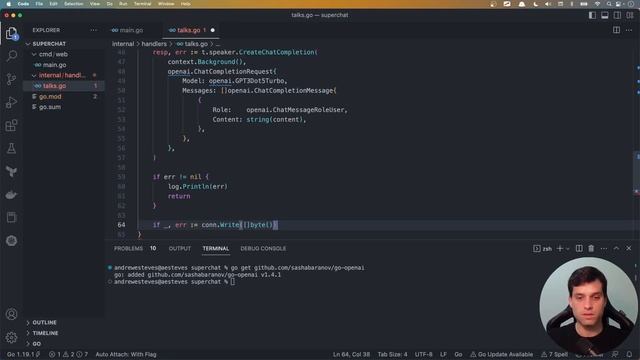Open the Output panel tab
Screen dimensions: 640x360
pos(180,248)
